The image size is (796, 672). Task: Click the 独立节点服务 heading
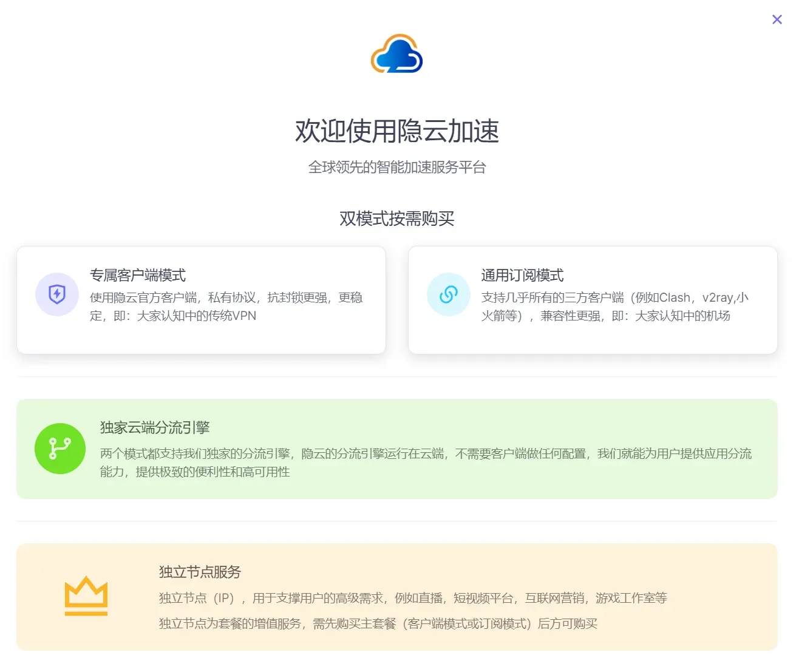tap(200, 572)
